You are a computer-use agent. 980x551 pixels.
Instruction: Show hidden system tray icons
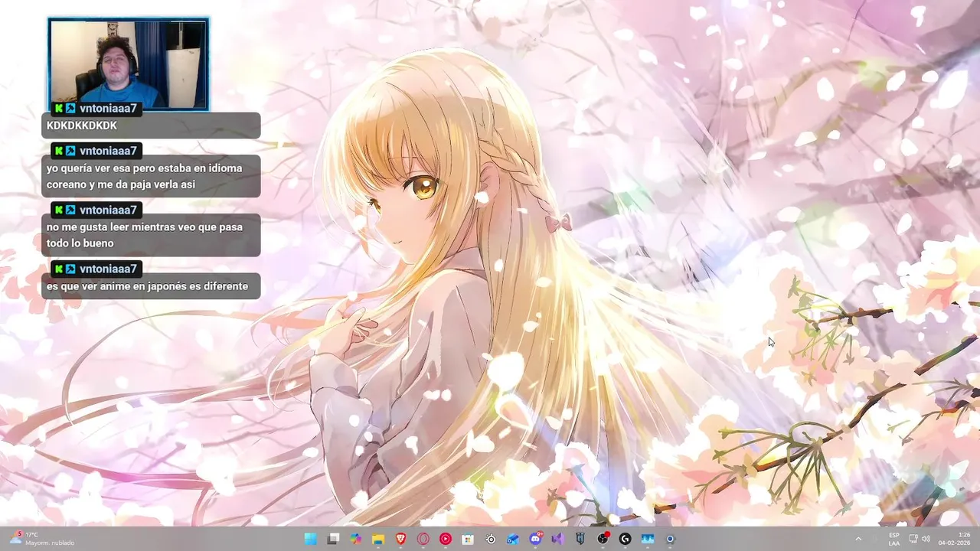point(858,539)
